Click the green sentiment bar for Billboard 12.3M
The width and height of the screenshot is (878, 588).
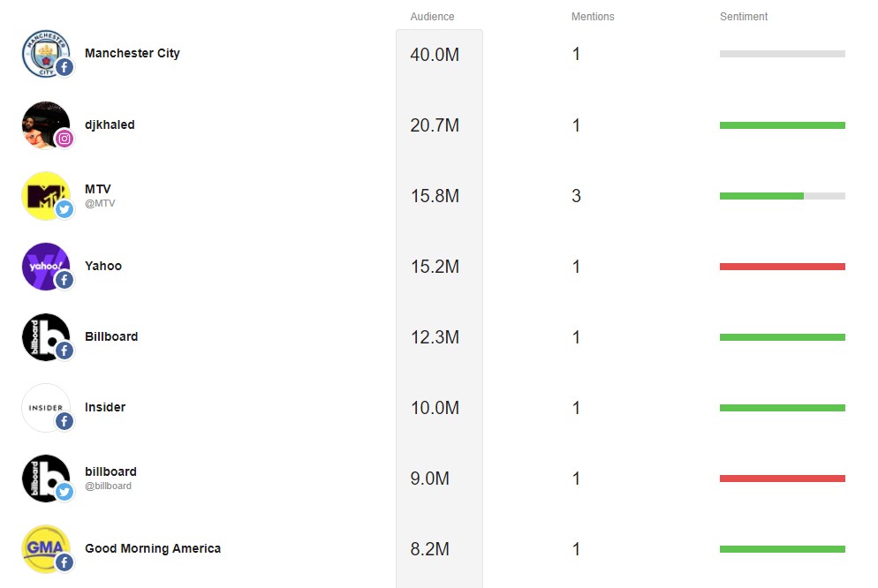point(783,336)
